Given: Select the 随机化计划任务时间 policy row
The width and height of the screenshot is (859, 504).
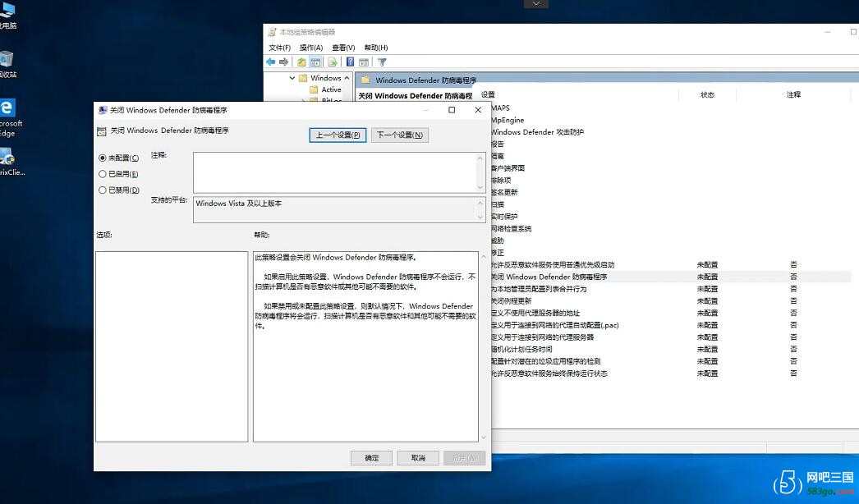Looking at the screenshot, I should coord(671,349).
